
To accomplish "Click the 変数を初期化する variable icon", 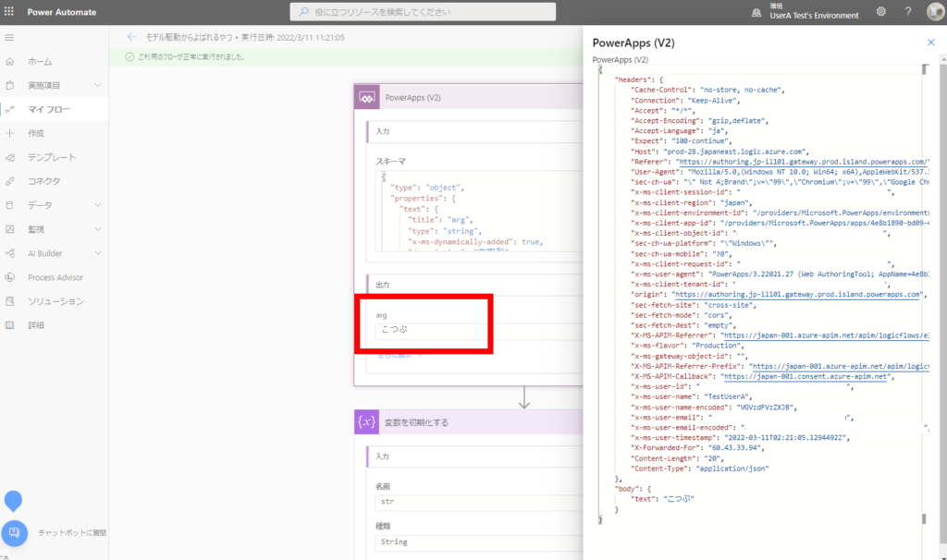I will pyautogui.click(x=366, y=422).
